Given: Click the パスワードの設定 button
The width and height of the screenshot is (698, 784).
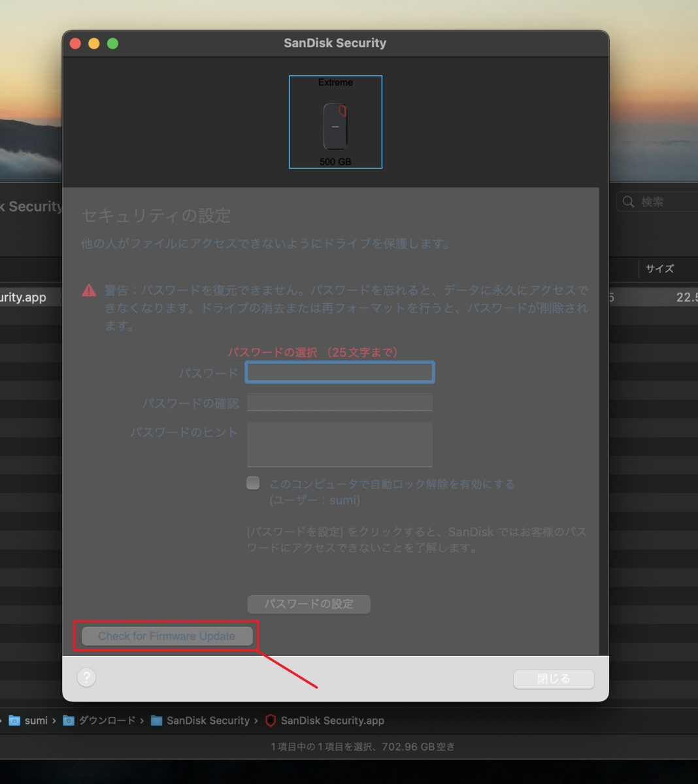Looking at the screenshot, I should (x=308, y=604).
